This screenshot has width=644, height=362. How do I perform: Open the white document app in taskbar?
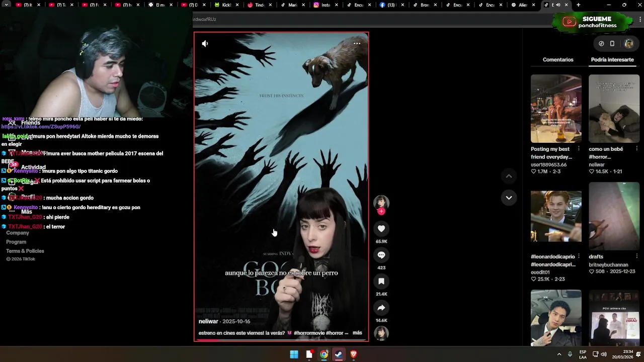point(309,354)
